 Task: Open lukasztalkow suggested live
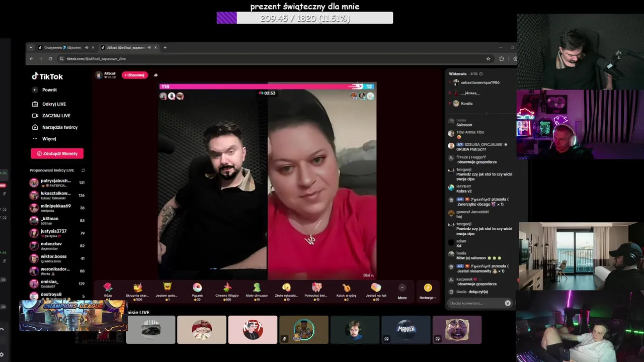[57, 195]
